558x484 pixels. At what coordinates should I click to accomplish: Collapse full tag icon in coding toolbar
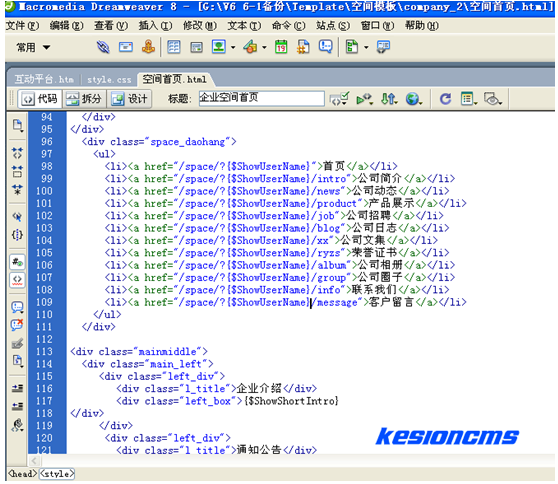[x=17, y=153]
